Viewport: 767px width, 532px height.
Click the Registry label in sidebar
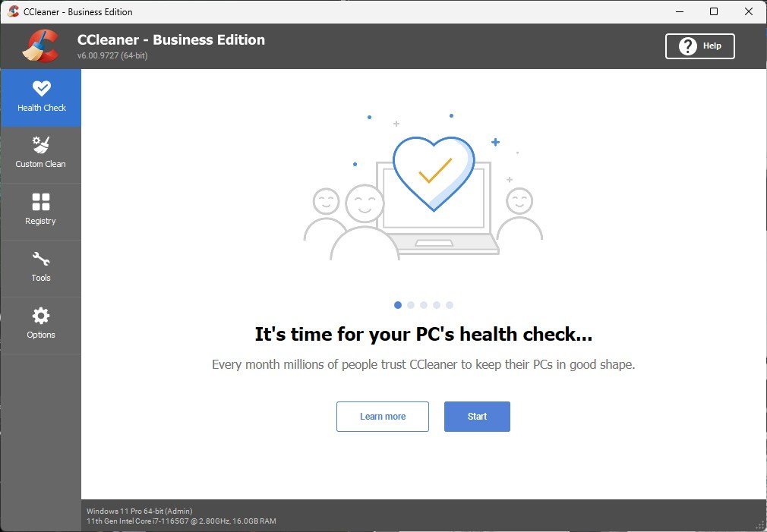(x=40, y=221)
